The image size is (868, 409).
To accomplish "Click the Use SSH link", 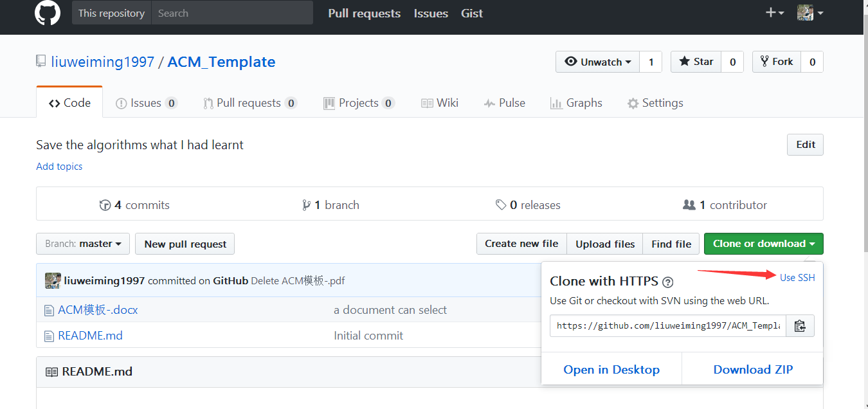I will [797, 278].
